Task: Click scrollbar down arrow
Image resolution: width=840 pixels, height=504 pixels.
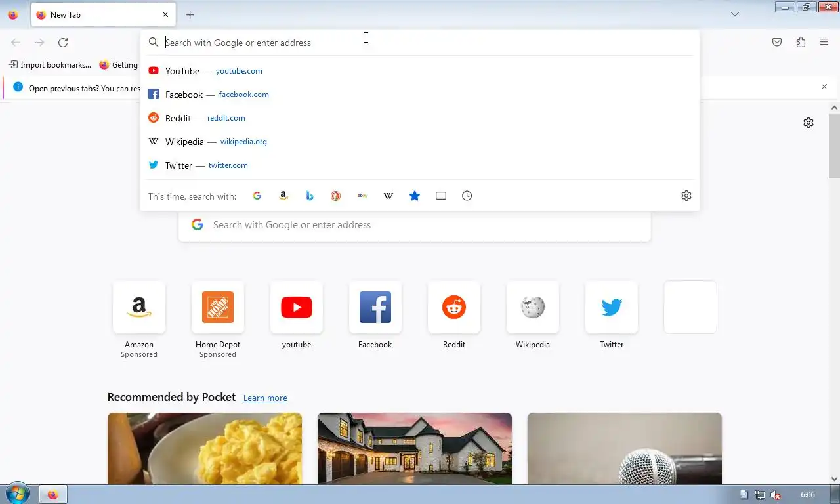Action: click(835, 479)
